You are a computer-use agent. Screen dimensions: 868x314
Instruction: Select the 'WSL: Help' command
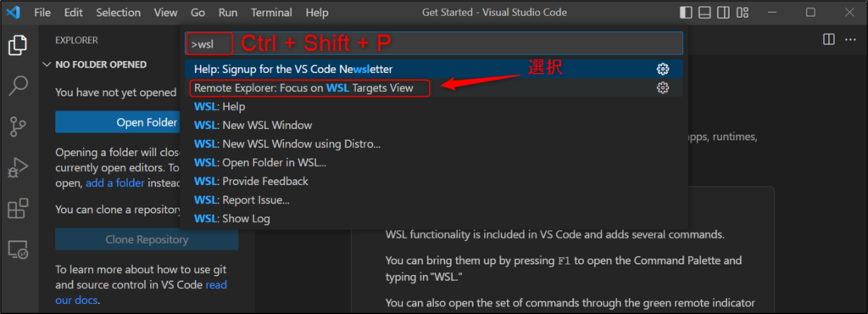pos(434,106)
